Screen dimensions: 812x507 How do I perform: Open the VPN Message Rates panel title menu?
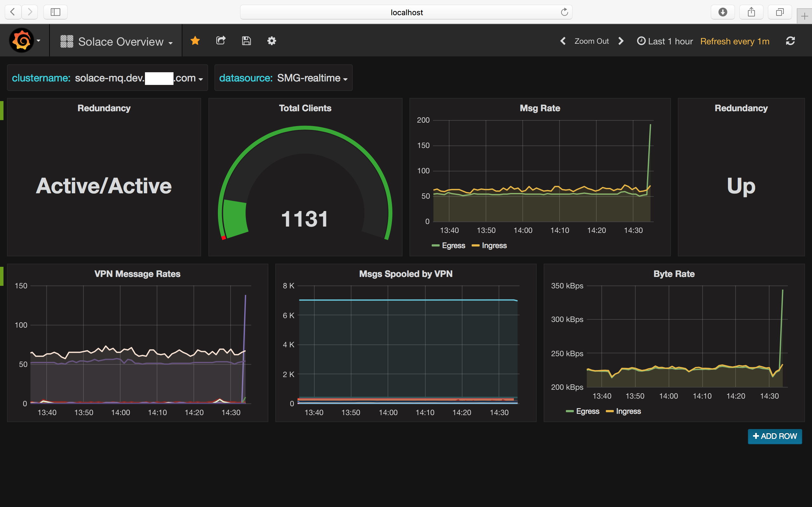tap(137, 273)
